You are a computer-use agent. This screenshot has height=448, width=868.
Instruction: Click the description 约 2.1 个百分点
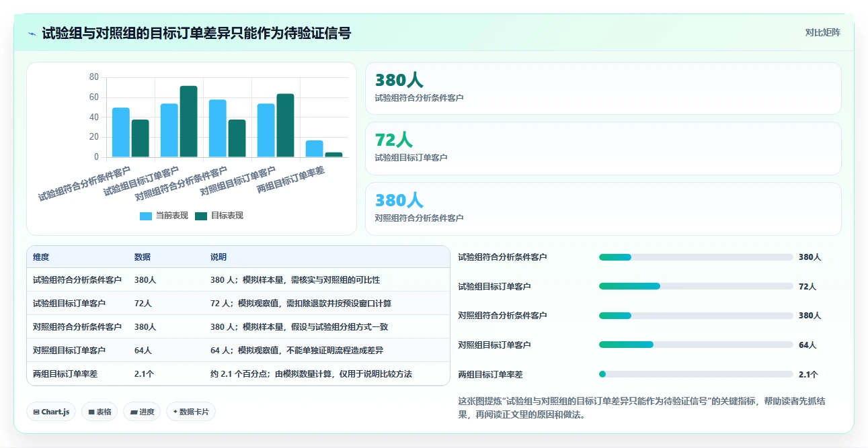[241, 374]
